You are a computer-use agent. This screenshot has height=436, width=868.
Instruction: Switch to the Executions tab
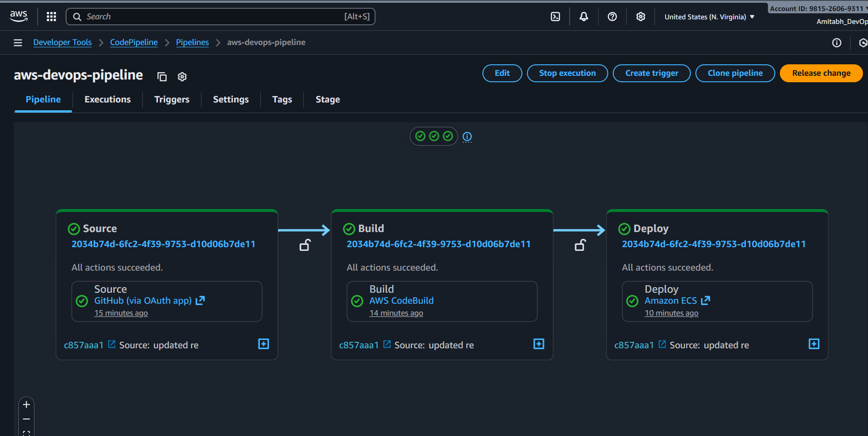pyautogui.click(x=107, y=99)
